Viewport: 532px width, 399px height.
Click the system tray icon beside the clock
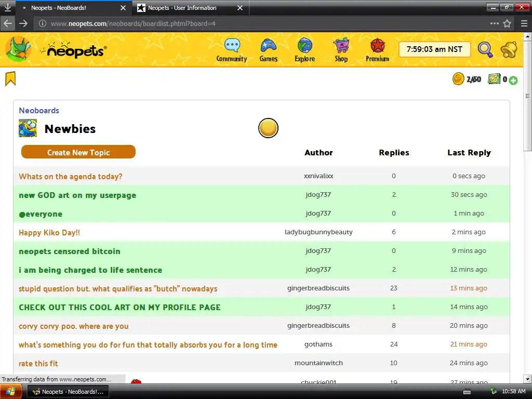[x=494, y=391]
